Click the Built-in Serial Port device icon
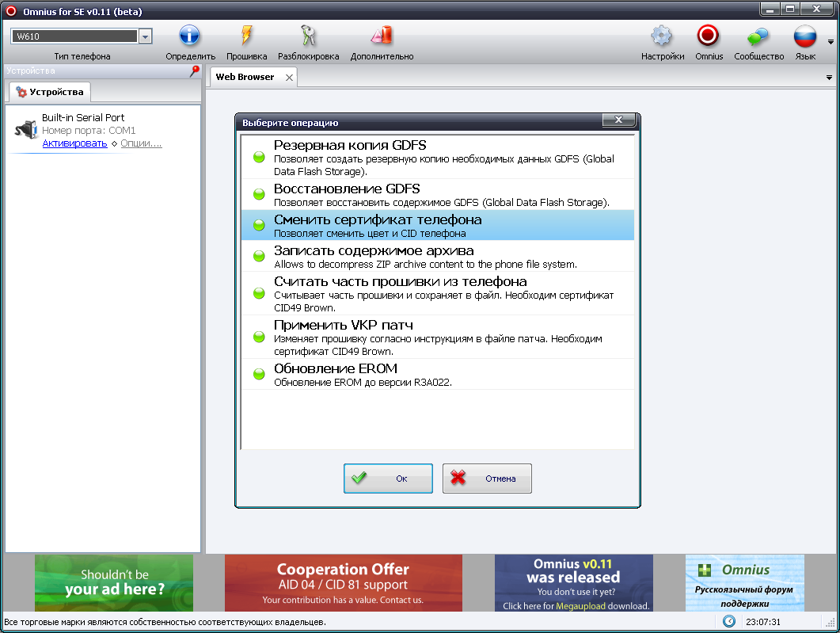 [25, 130]
